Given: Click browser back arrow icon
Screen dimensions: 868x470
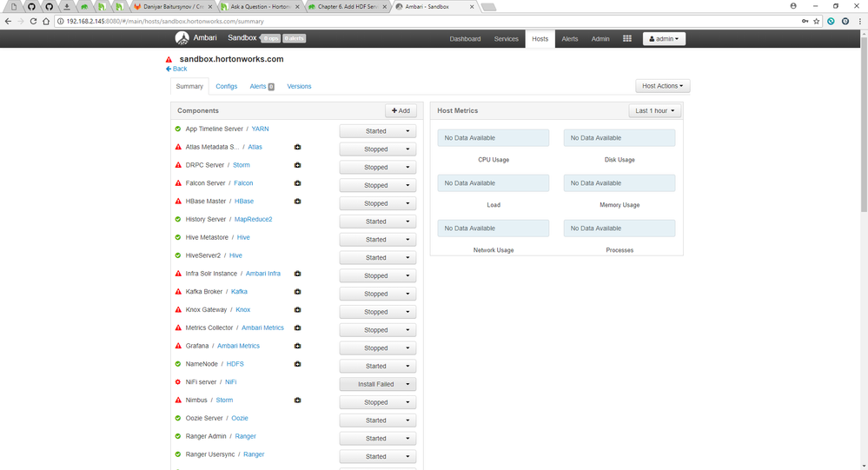Looking at the screenshot, I should (8, 21).
